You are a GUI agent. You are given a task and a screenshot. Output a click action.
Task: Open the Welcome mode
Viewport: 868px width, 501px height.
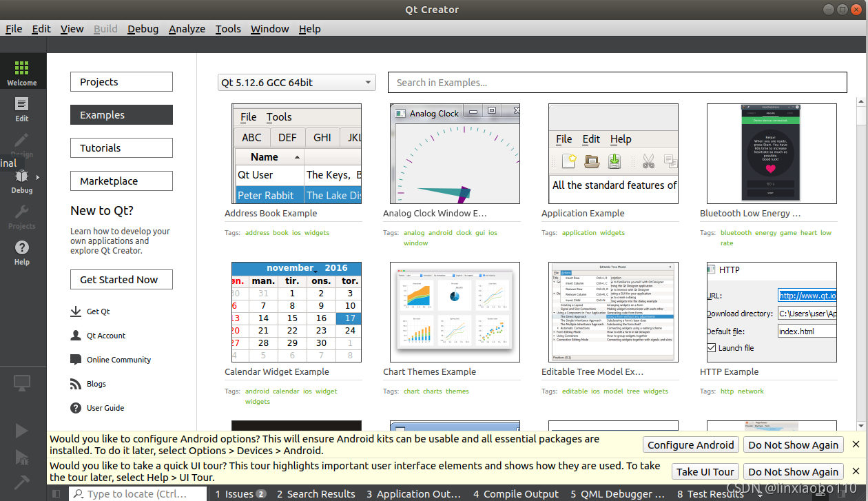pyautogui.click(x=22, y=72)
